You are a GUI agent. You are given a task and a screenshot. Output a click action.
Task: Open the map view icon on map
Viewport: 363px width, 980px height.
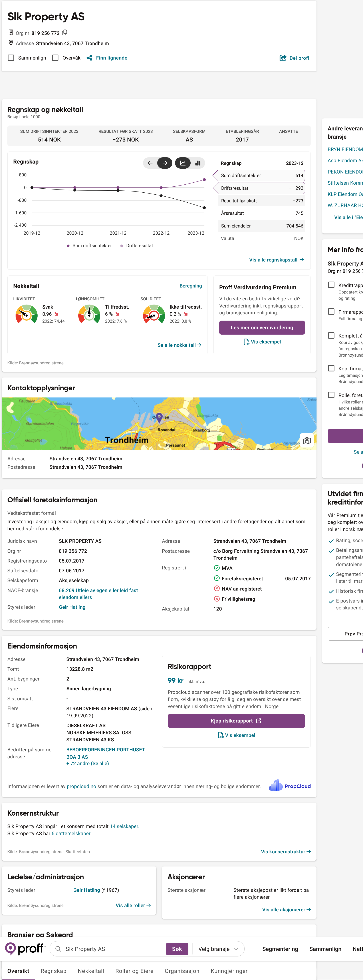[307, 440]
